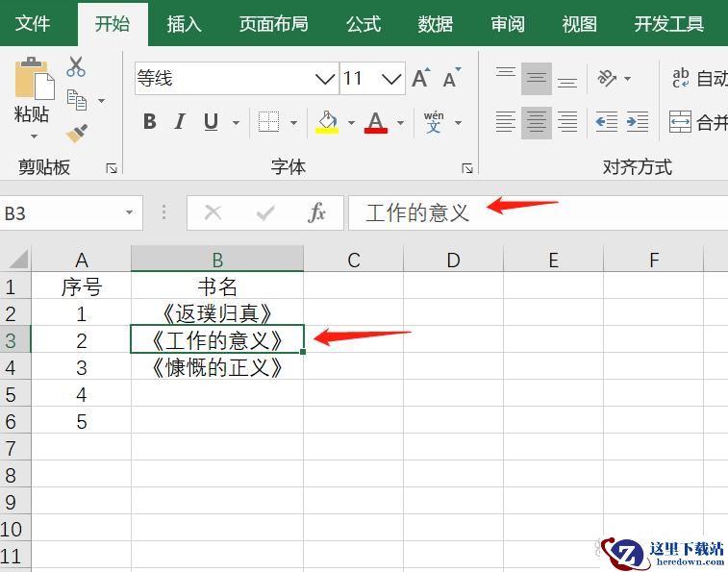Click the wrap text icon
This screenshot has width=728, height=572.
(681, 78)
